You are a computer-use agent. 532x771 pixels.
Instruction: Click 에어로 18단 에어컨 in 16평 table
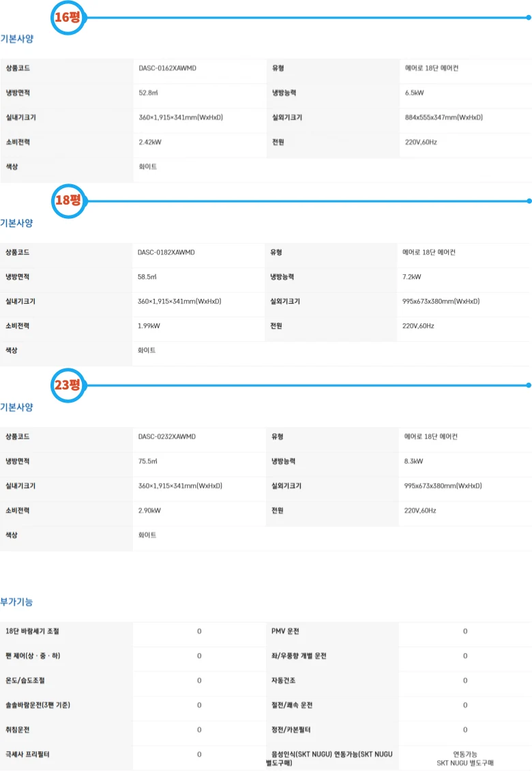[432, 68]
